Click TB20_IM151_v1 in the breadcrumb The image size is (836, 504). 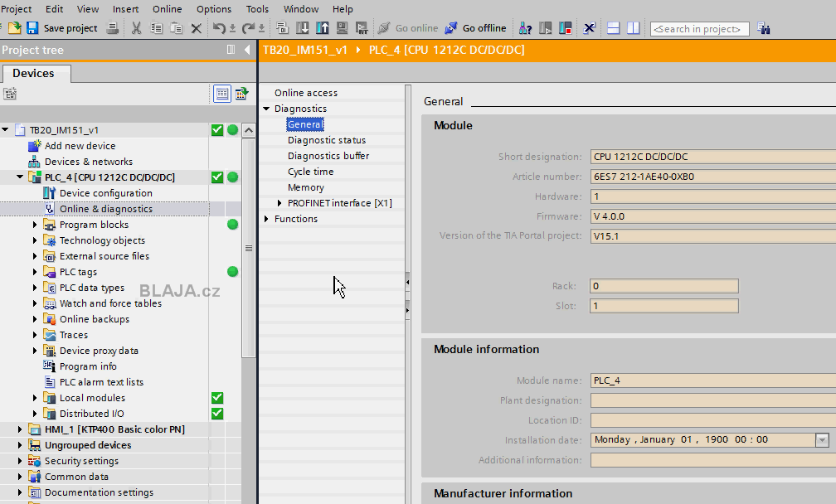pos(305,50)
